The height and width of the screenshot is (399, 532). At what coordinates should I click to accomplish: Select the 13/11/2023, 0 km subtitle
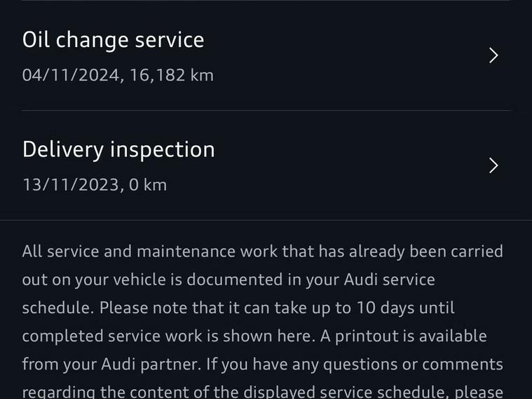coord(95,185)
